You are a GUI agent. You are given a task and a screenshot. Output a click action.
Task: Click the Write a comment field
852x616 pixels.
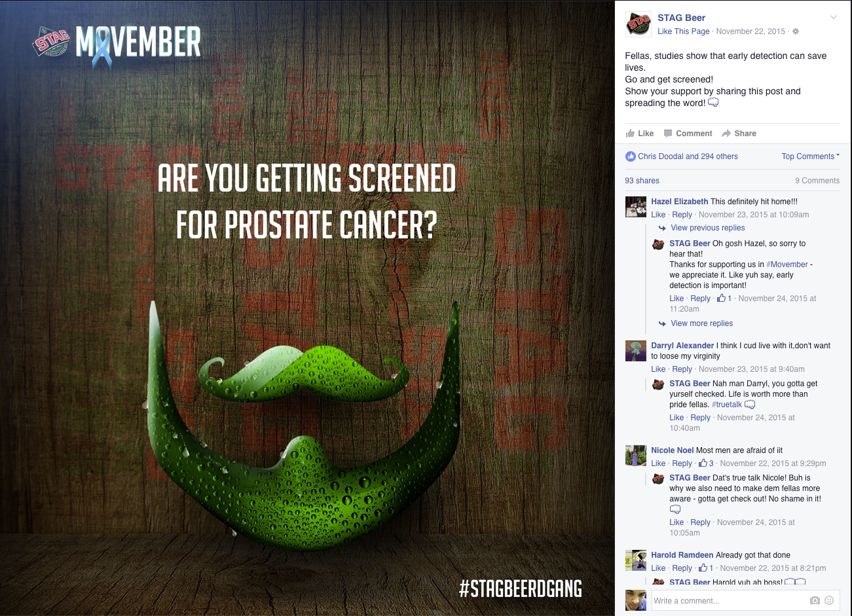point(730,600)
